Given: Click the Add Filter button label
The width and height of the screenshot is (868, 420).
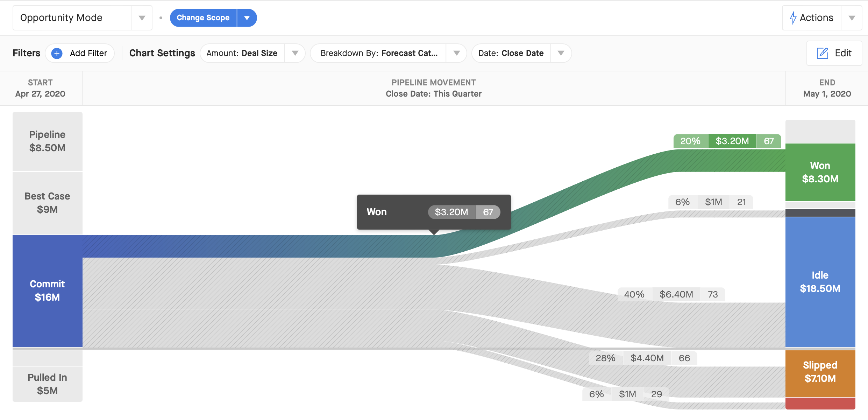Looking at the screenshot, I should click(88, 53).
